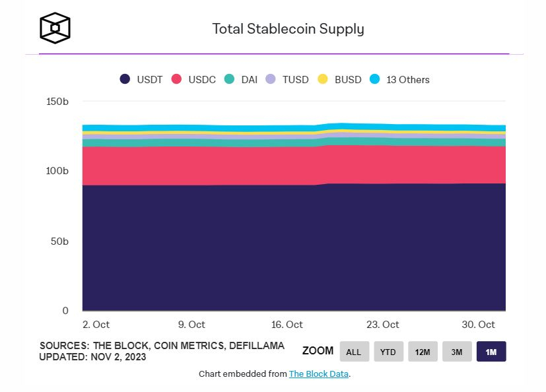Toggle the USDC red legend dot
546x392 pixels.
pyautogui.click(x=176, y=79)
